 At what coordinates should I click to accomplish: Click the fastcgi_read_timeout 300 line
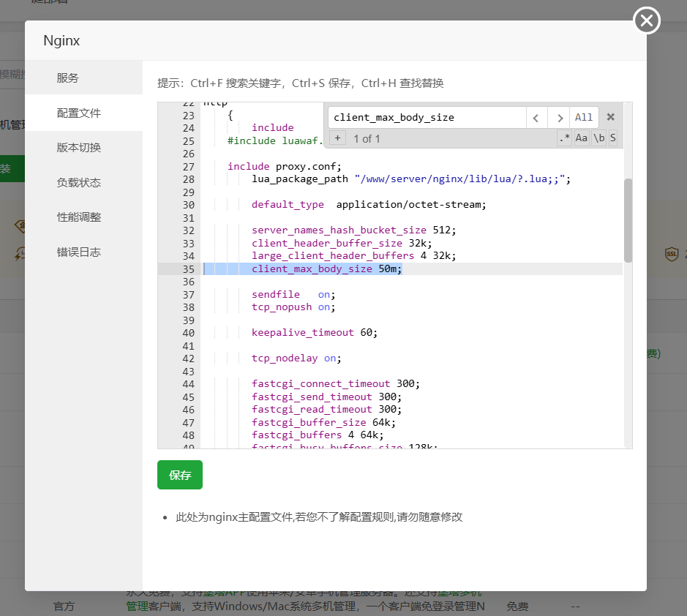click(326, 410)
